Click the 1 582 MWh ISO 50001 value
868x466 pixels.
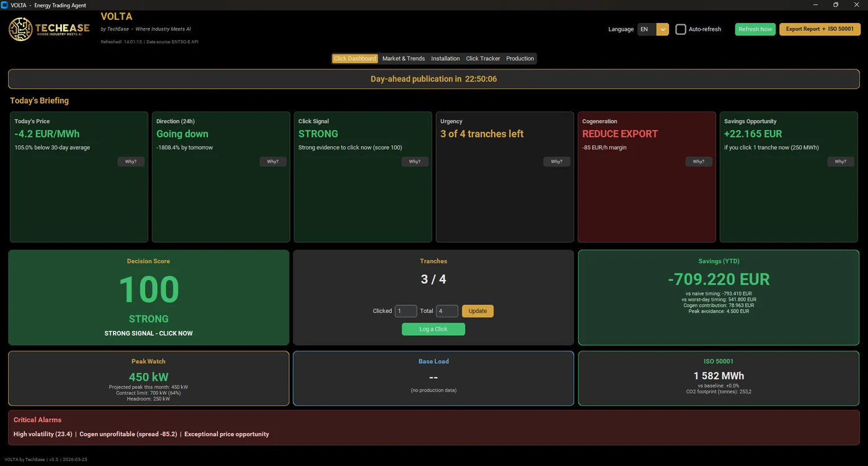[719, 376]
